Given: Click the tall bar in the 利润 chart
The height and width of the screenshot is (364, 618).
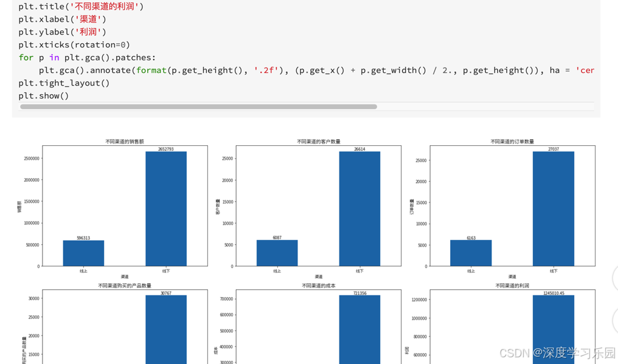Looking at the screenshot, I should click(554, 330).
